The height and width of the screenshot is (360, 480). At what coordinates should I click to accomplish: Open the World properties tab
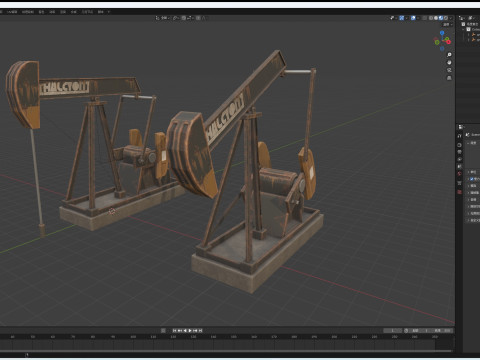click(459, 174)
